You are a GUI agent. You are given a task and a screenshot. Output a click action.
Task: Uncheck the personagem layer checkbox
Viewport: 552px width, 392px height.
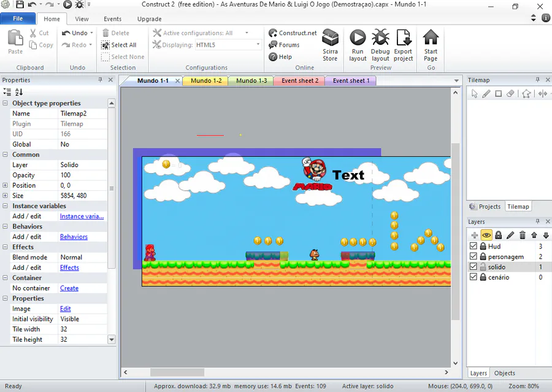tap(473, 256)
